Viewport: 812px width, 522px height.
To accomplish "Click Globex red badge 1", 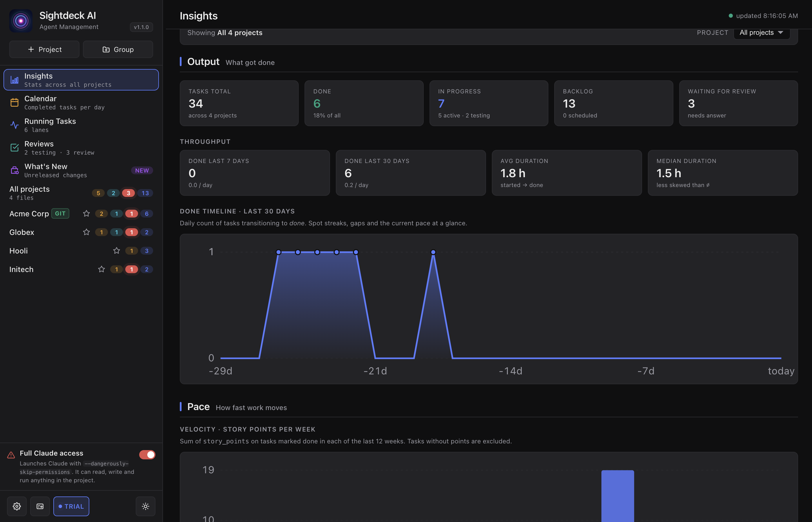I will coord(131,232).
